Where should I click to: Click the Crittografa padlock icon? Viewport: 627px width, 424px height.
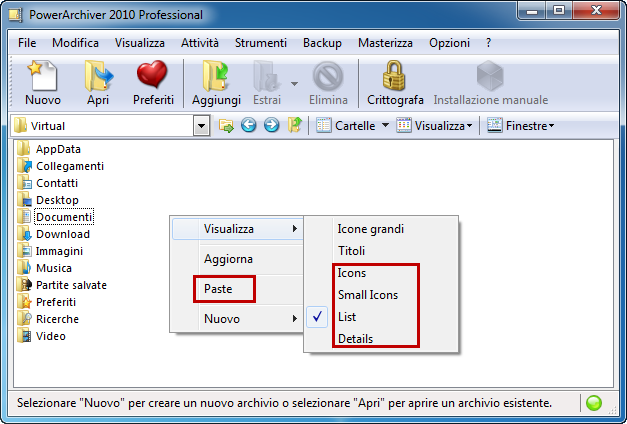pos(394,76)
